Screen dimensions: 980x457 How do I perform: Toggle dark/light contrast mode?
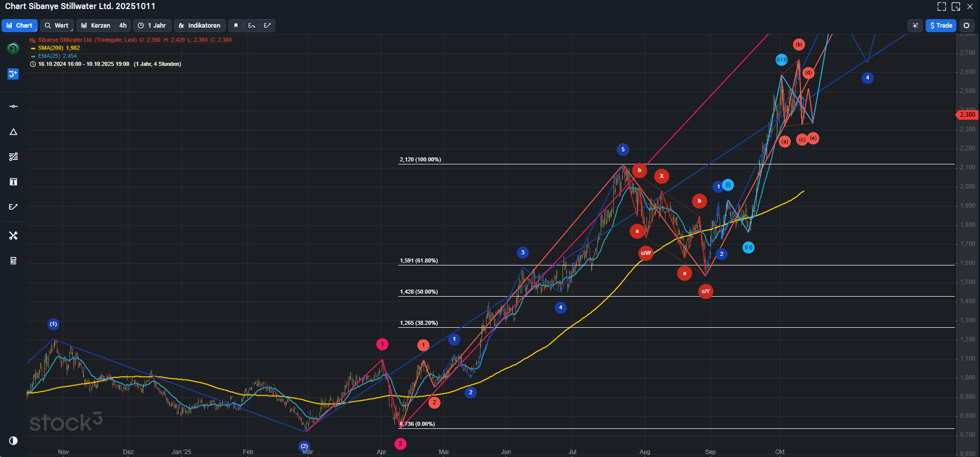pos(13,440)
